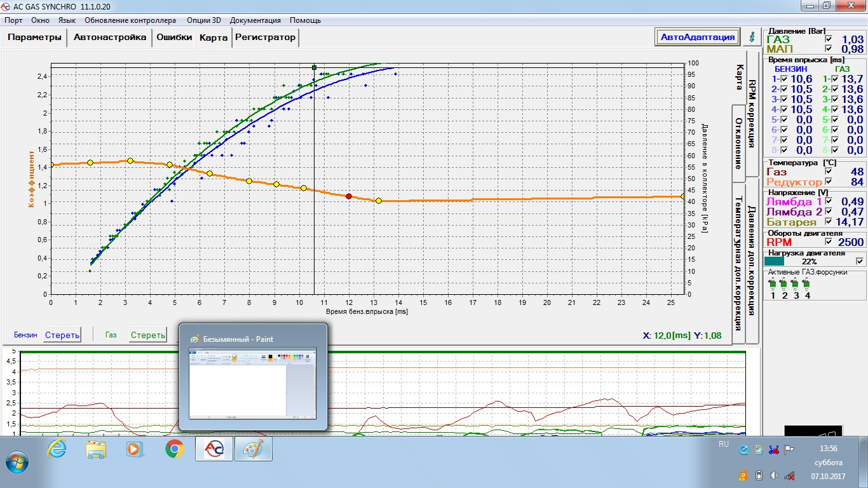Switch to the Автонастройка tab

point(109,37)
